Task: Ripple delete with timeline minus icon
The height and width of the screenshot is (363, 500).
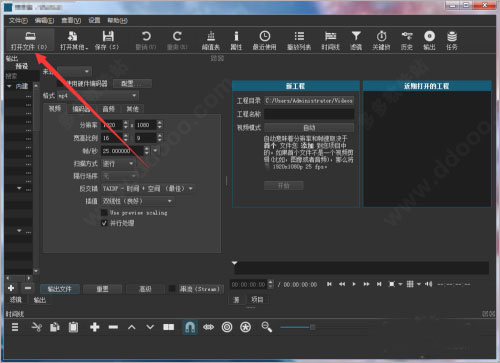Action: click(113, 327)
